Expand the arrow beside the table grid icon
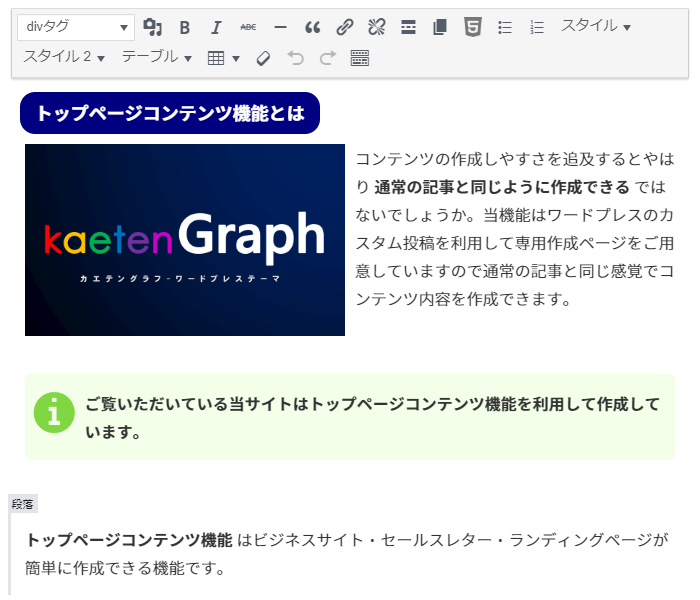This screenshot has height=600, width=700. click(236, 58)
